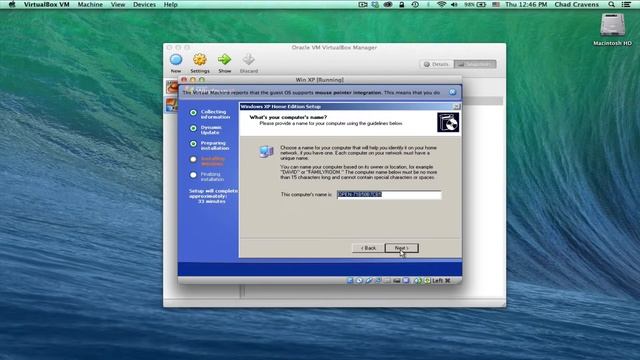The height and width of the screenshot is (360, 640).
Task: Open Notification Center list icon
Action: tap(626, 4)
